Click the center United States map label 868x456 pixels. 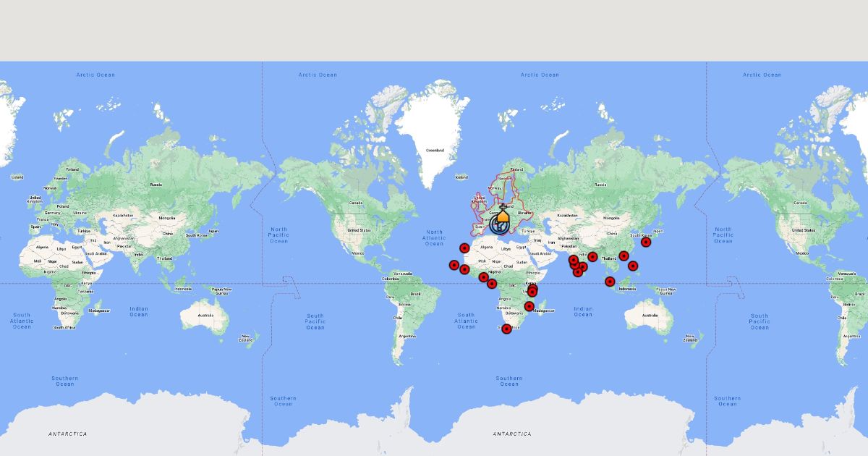353,230
